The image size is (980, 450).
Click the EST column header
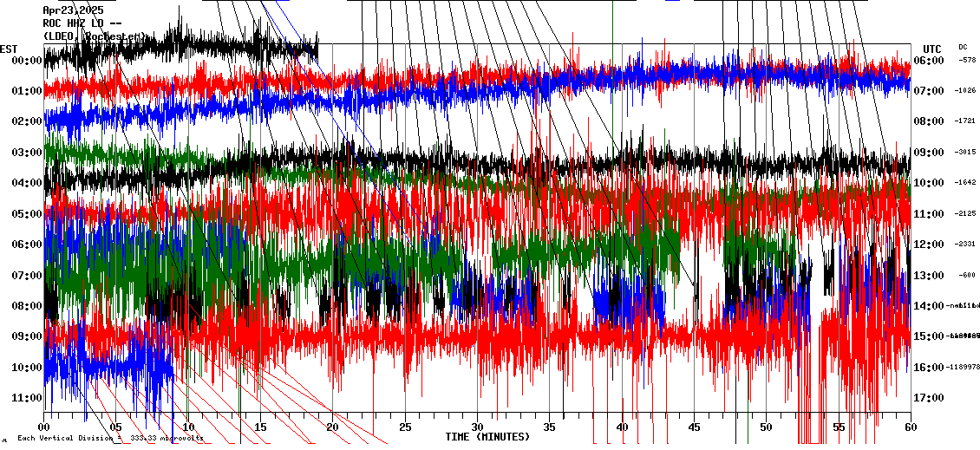tap(9, 49)
